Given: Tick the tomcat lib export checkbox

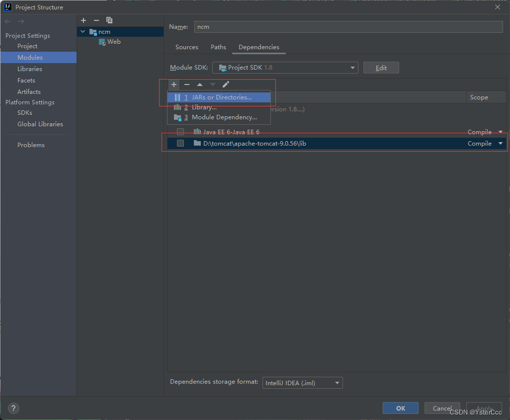Looking at the screenshot, I should point(180,143).
